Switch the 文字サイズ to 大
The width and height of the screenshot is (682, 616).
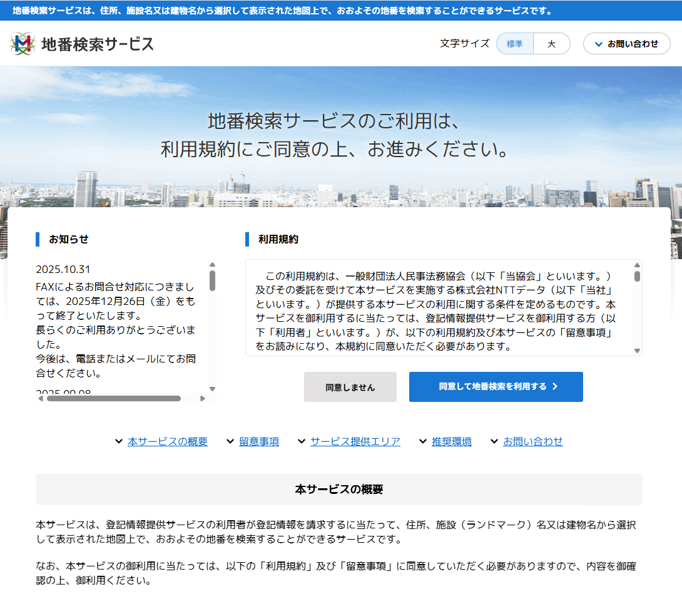[x=552, y=44]
